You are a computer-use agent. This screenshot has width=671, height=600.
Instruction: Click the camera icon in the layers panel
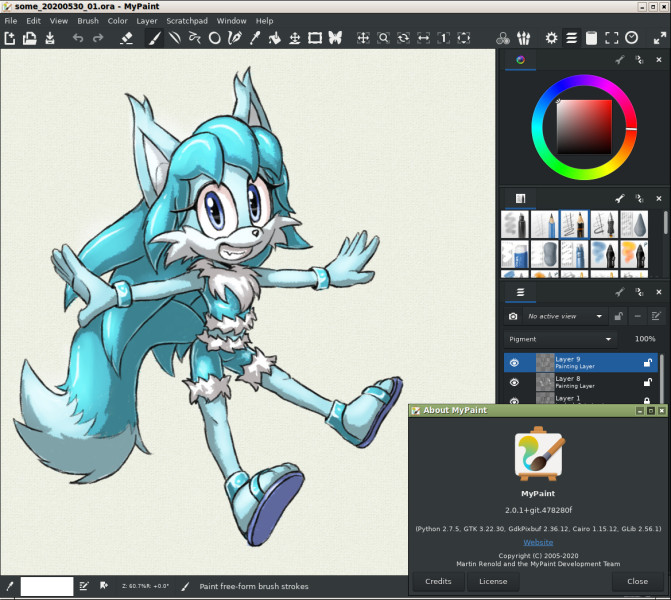tap(513, 316)
